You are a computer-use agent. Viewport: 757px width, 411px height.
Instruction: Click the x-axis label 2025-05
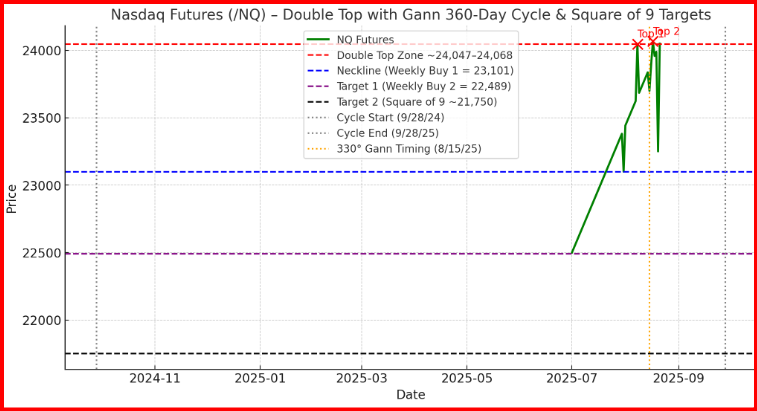click(467, 378)
